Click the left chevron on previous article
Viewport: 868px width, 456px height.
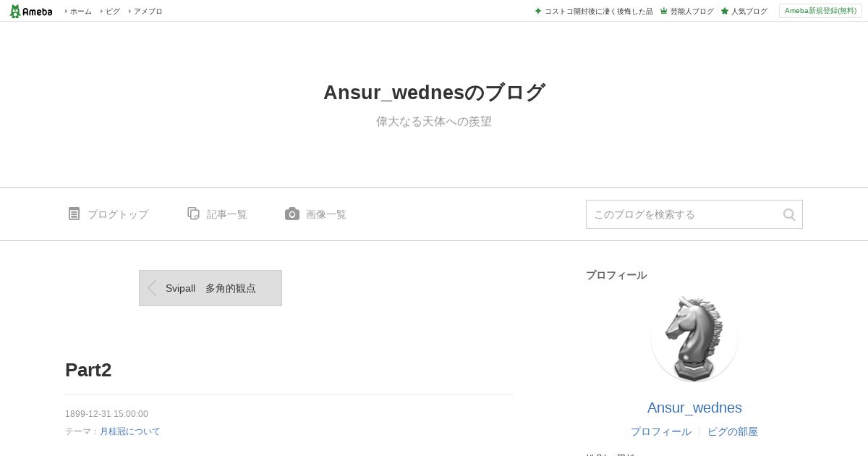point(152,288)
